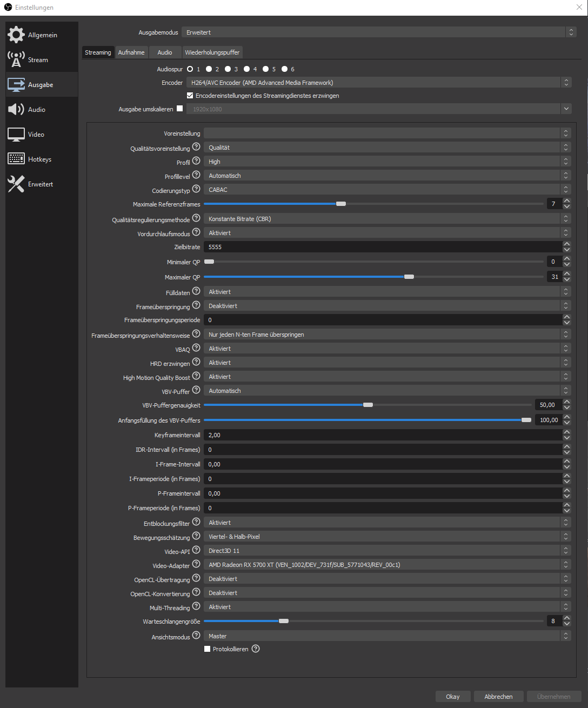The height and width of the screenshot is (708, 588).
Task: Switch to the Audio tab in output settings
Action: coord(165,52)
